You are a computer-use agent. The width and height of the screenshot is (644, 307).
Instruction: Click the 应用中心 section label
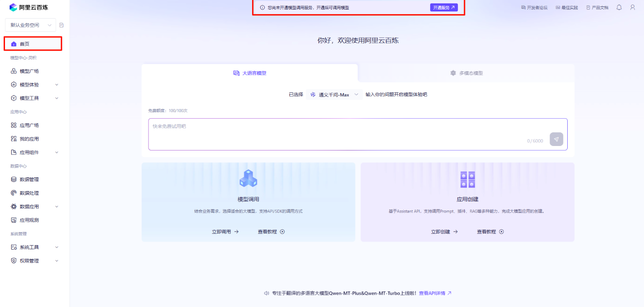(19, 112)
